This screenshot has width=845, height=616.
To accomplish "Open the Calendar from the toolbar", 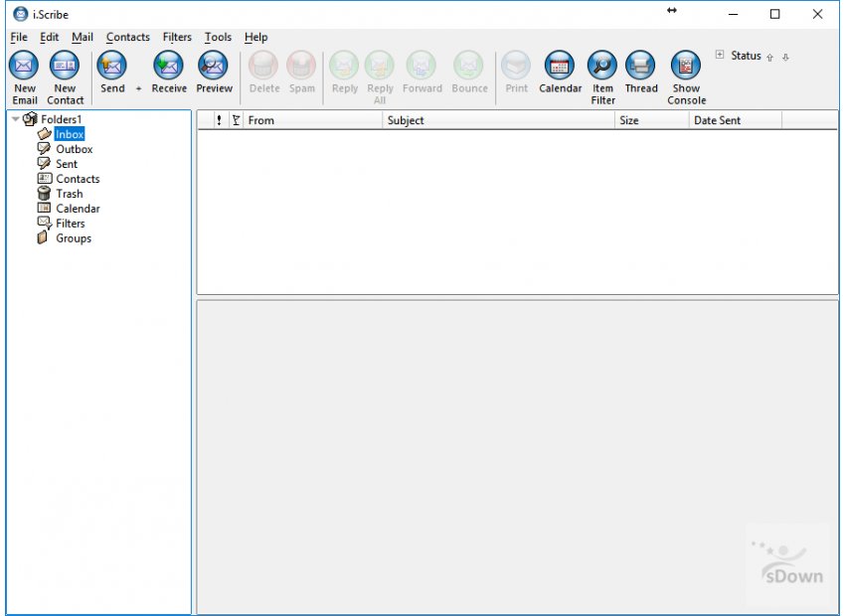I will coord(560,66).
